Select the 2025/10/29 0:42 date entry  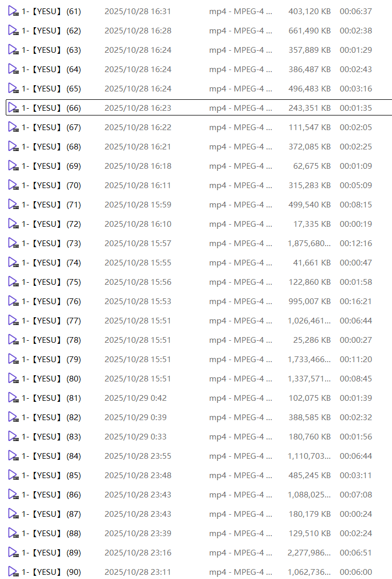pos(135,398)
